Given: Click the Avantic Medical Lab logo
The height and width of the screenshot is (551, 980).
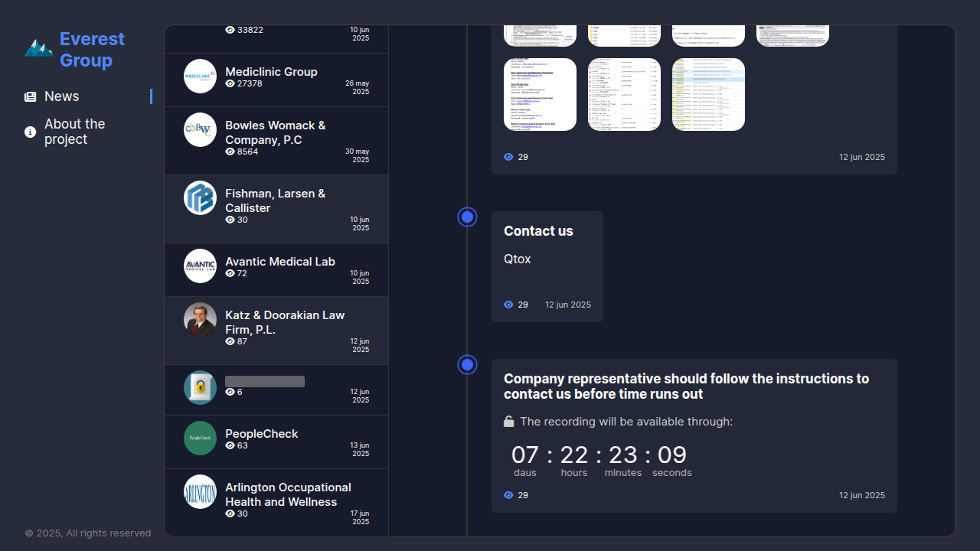Looking at the screenshot, I should coord(200,266).
